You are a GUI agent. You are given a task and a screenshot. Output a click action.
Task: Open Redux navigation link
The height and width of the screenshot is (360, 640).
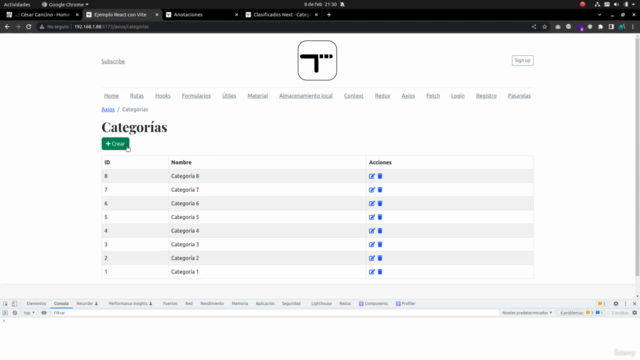pos(382,96)
